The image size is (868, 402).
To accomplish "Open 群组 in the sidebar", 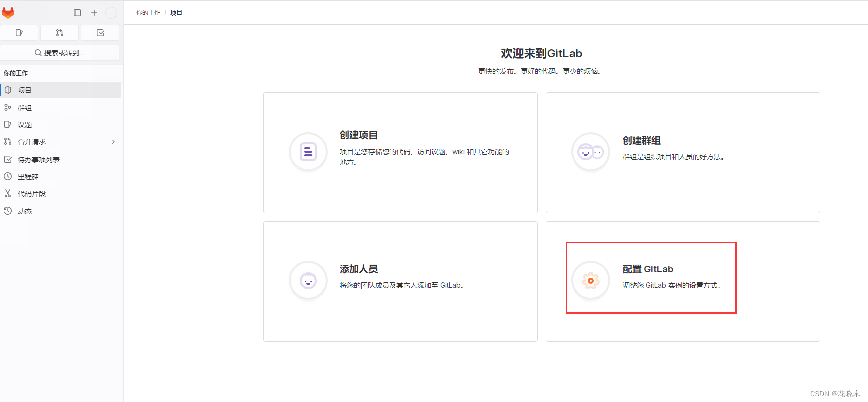I will click(61, 107).
